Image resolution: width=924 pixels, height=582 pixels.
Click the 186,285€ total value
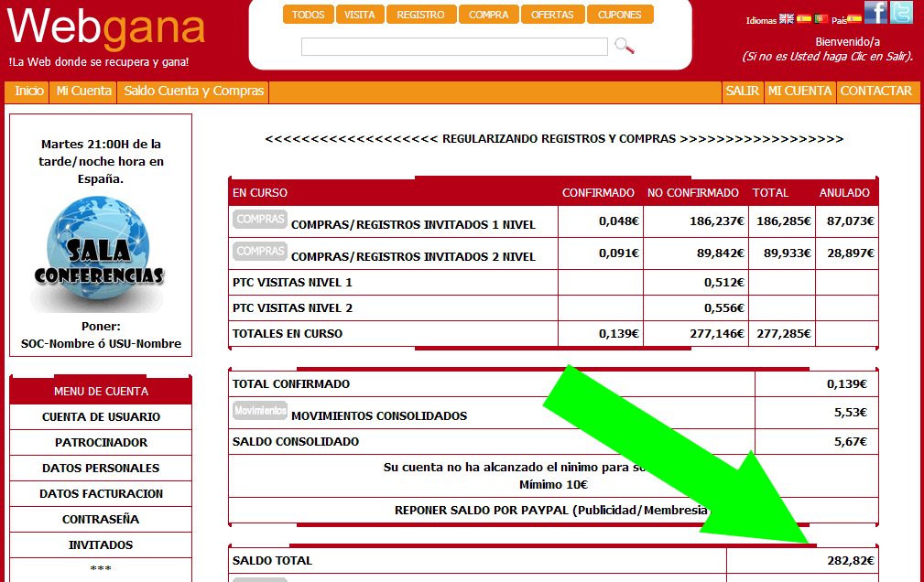(784, 221)
